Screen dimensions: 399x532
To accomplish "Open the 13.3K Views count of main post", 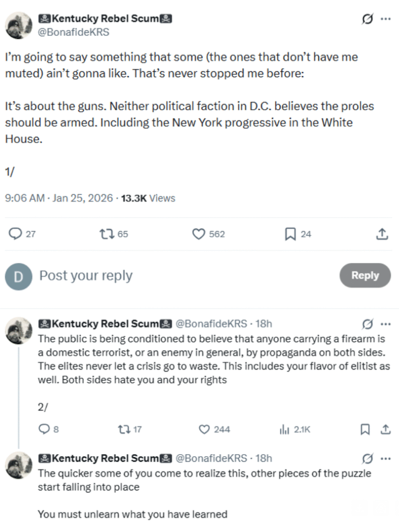I will (148, 198).
